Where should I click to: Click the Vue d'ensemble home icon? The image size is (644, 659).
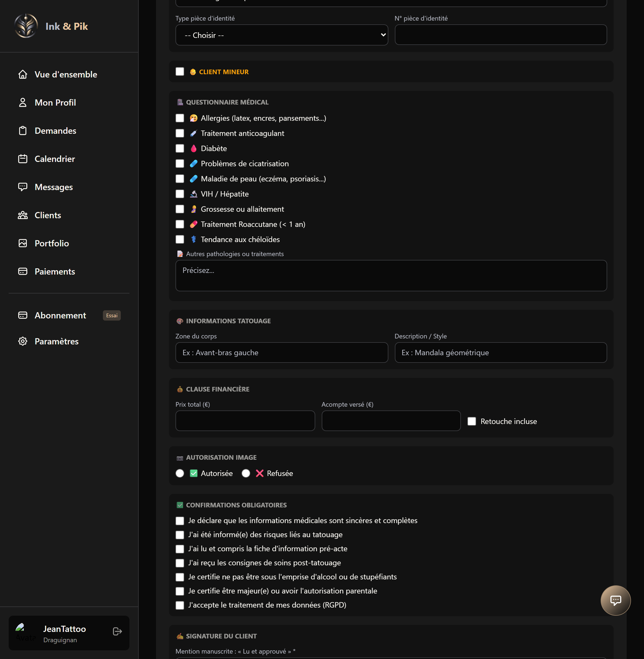click(x=23, y=74)
